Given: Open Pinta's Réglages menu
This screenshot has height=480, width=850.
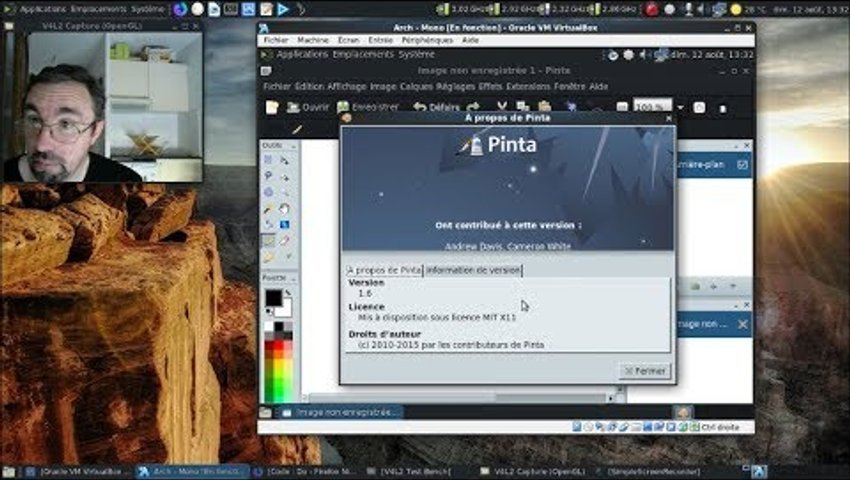Looking at the screenshot, I should pos(455,86).
